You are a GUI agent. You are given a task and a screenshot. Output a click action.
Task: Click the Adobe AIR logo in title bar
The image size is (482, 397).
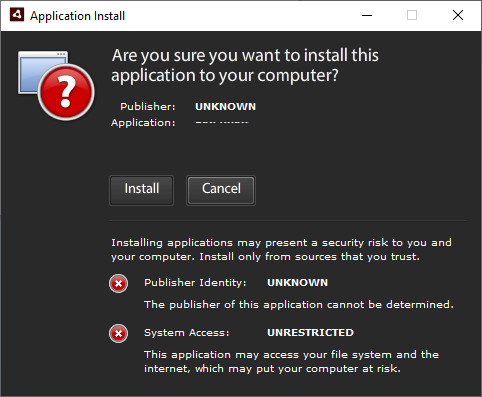pos(17,15)
